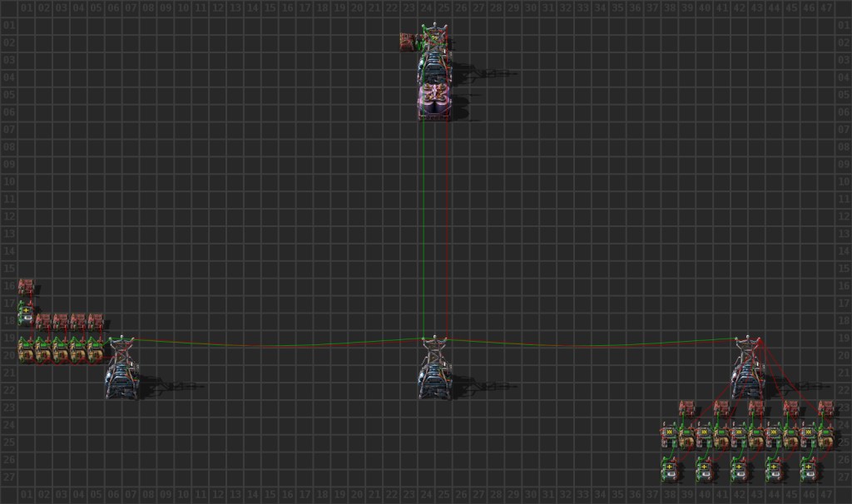
Task: Select the constant combinator at column 47, row 23
Action: (826, 408)
